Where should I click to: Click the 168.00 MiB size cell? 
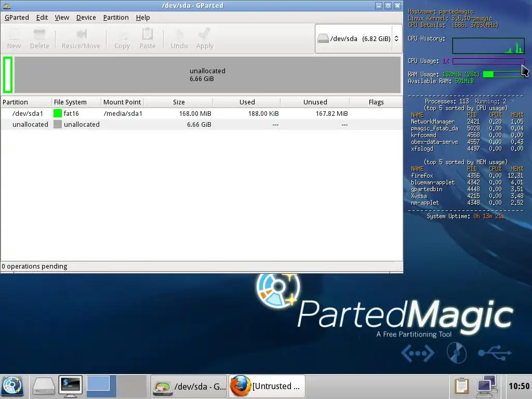pyautogui.click(x=195, y=113)
